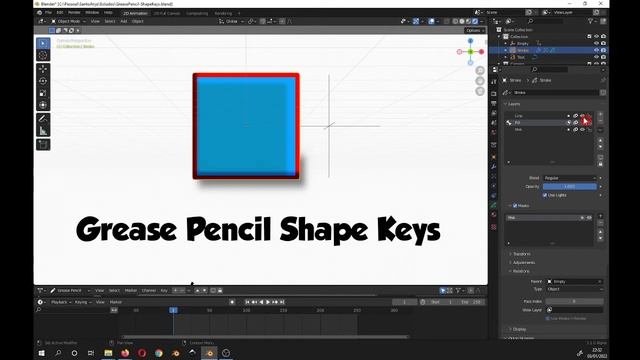Open the Object Mode dropdown
Screen dimensions: 640x360
pos(68,21)
